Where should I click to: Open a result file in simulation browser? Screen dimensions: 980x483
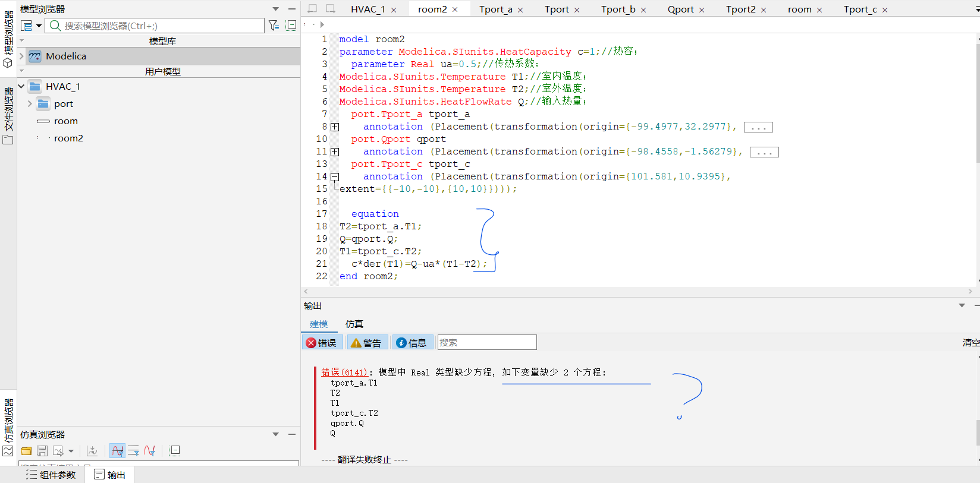(26, 451)
